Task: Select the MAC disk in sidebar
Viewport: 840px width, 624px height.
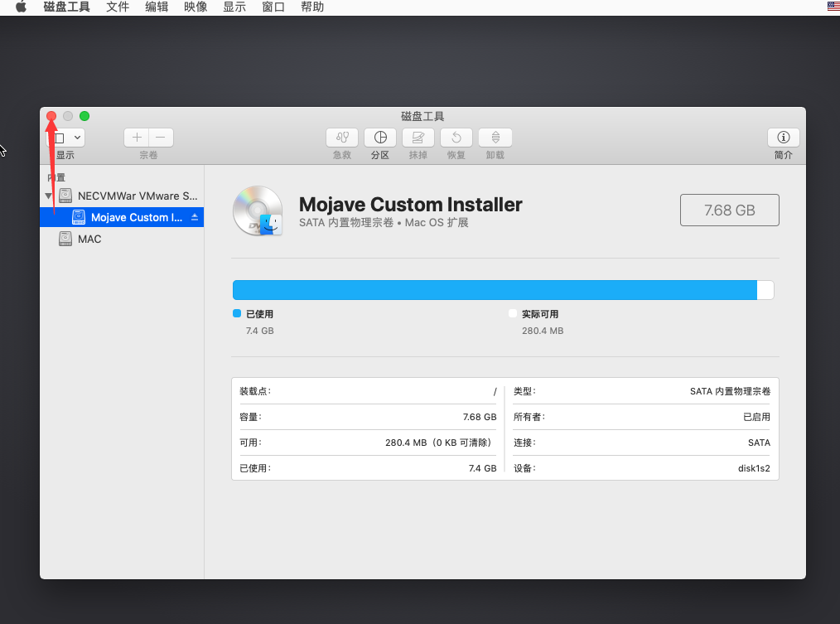Action: point(89,239)
